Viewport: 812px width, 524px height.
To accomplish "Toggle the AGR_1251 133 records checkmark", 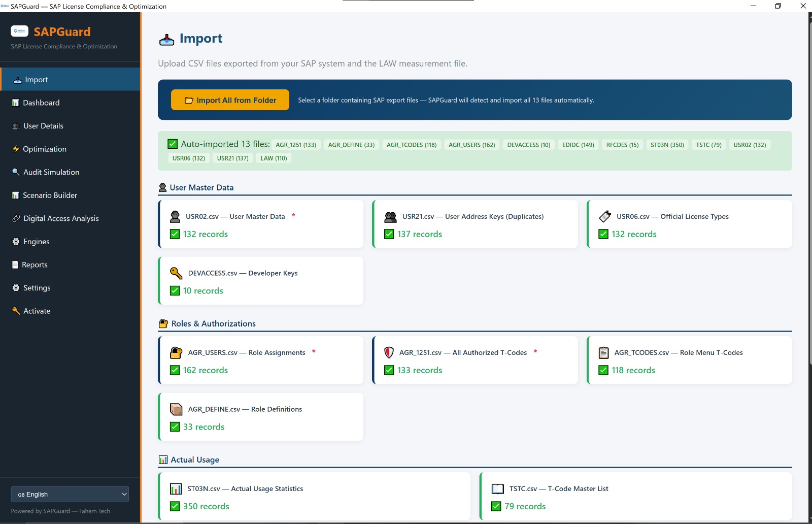I will click(389, 370).
